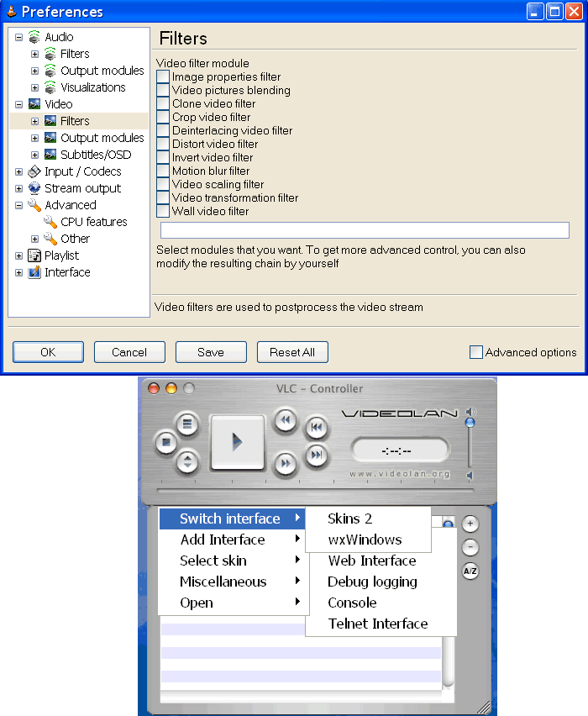Expand Video Filters node
This screenshot has width=588, height=716.
[34, 121]
